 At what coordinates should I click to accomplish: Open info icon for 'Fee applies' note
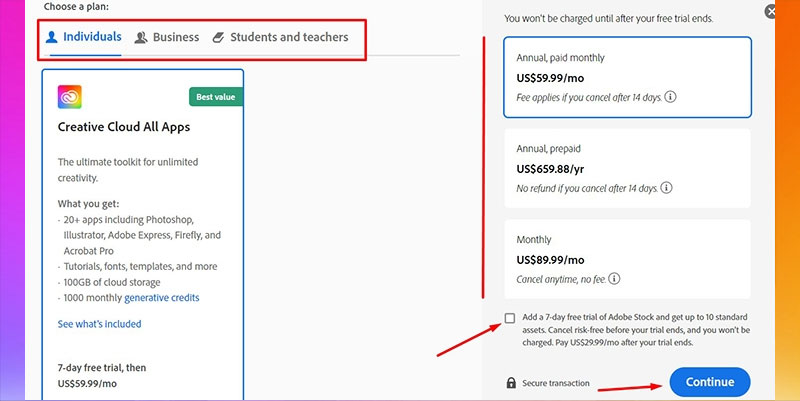click(x=671, y=97)
